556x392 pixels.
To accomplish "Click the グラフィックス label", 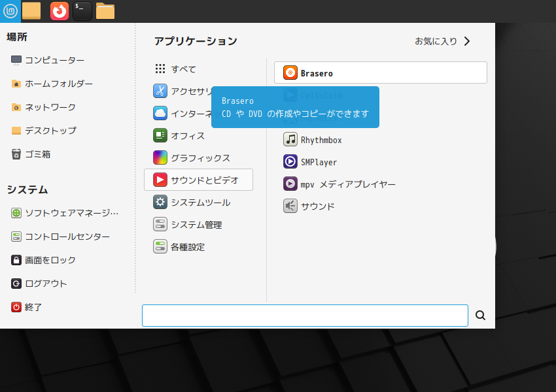I will 201,158.
